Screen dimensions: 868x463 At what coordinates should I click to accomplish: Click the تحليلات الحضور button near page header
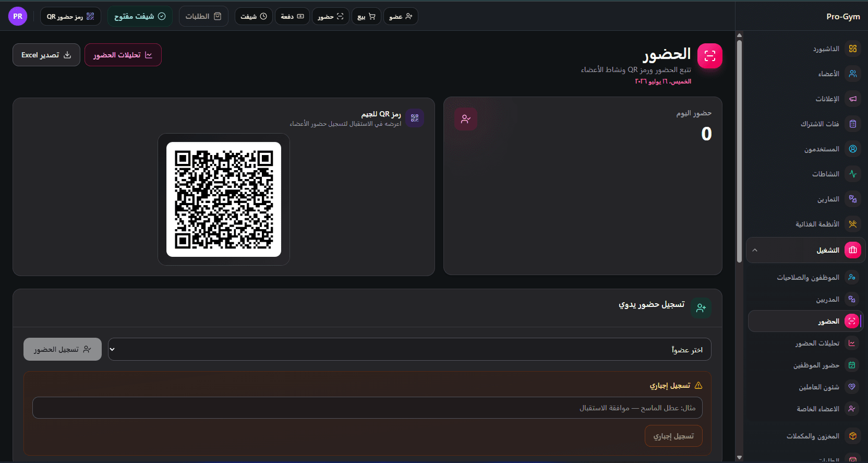[x=123, y=55]
